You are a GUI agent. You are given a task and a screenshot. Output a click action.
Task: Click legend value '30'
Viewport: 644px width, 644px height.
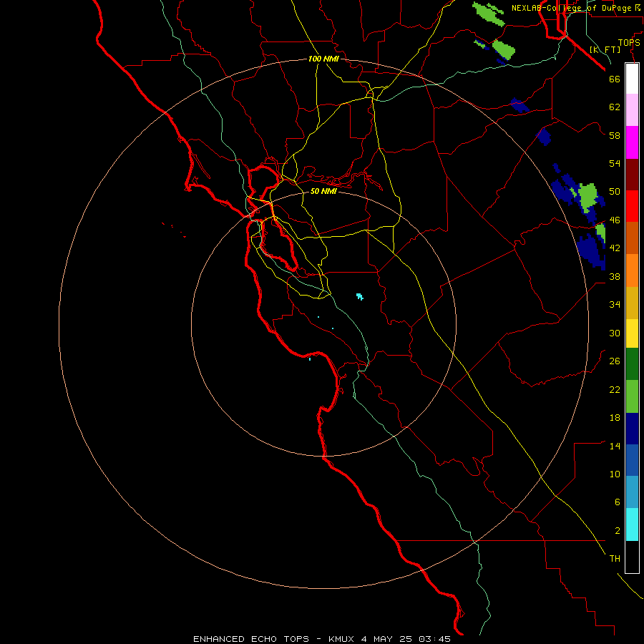[615, 333]
